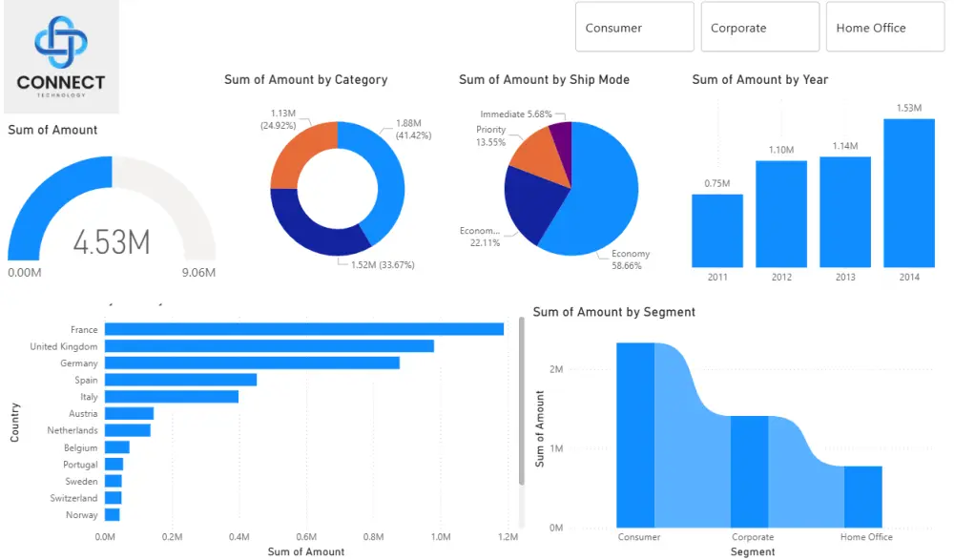Click the 2014 bar in year chart
Screen dimensions: 954x560
coord(909,193)
